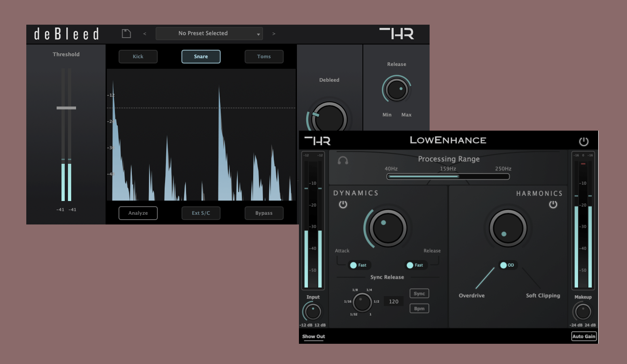This screenshot has width=627, height=364.
Task: Click the Analyze button
Action: 138,213
